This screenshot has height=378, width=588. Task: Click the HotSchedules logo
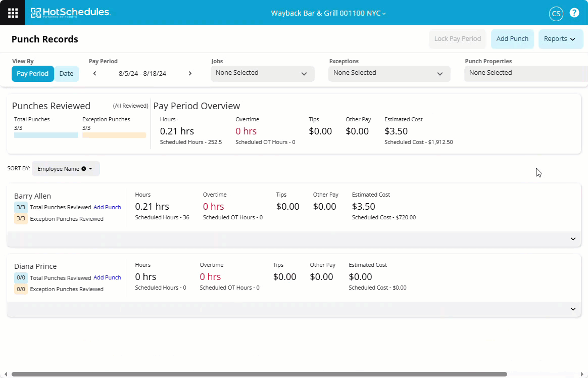[70, 13]
